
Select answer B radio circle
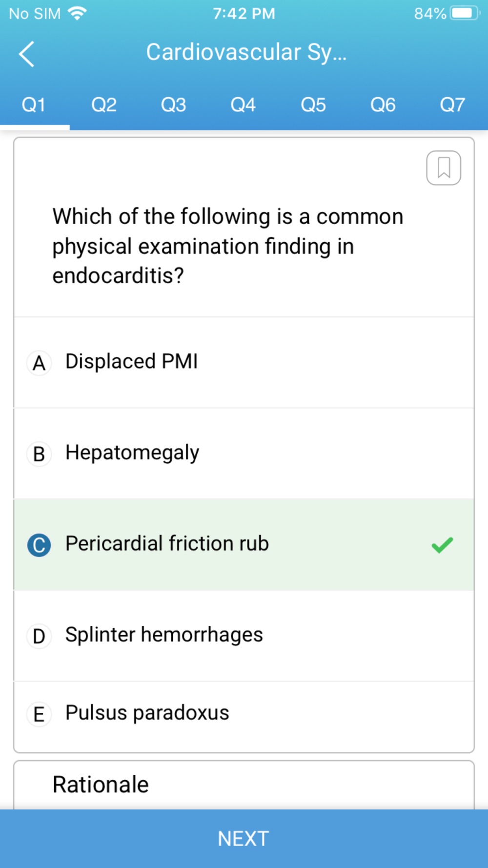click(x=39, y=454)
